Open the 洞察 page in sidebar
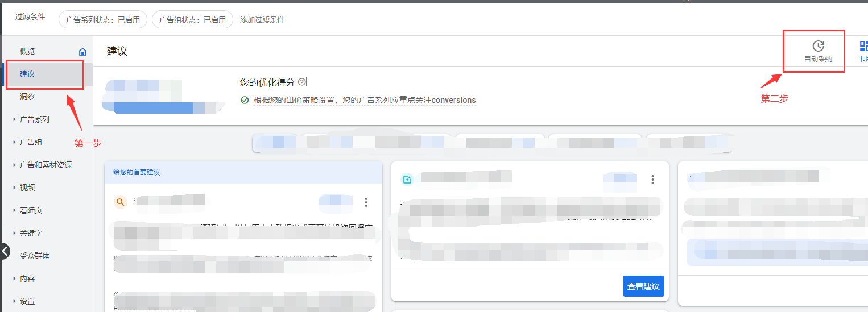 pos(27,97)
